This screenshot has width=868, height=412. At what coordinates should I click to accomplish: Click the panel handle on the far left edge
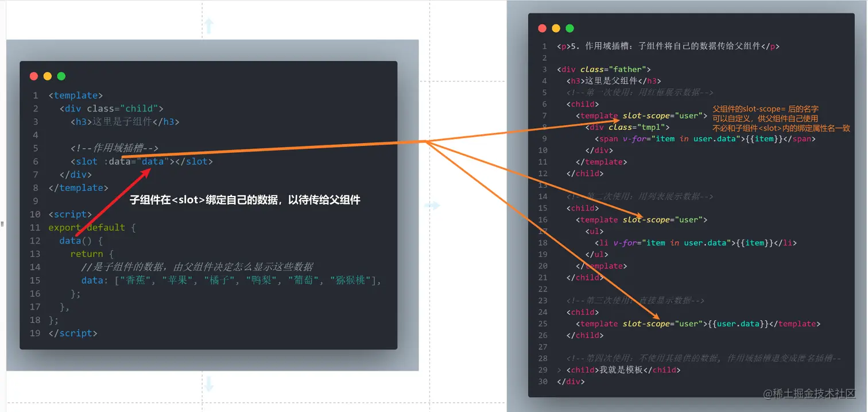tap(2, 224)
